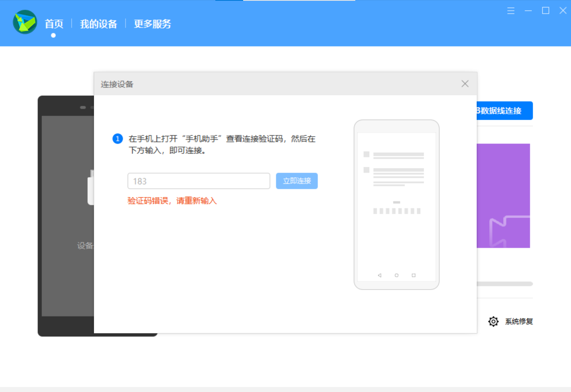Click the phone illustration in the dialog
Screen dimensions: 571x392
pos(397,205)
